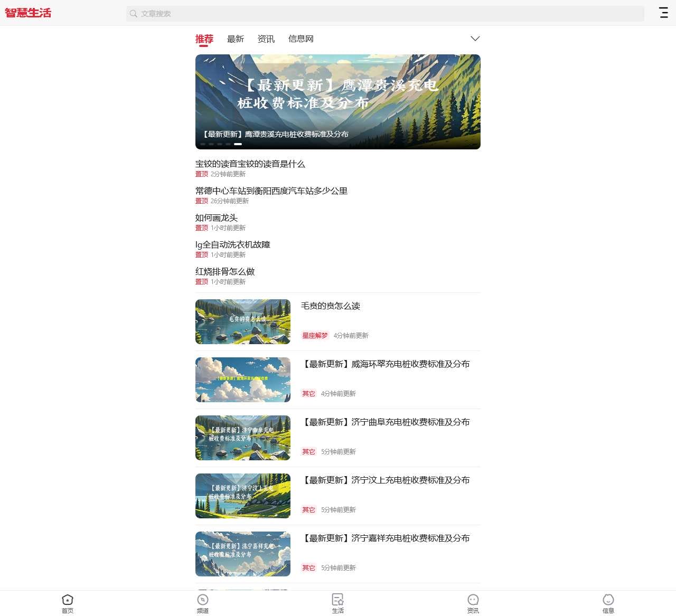Open article 红烧排骨怎么做

click(x=225, y=272)
